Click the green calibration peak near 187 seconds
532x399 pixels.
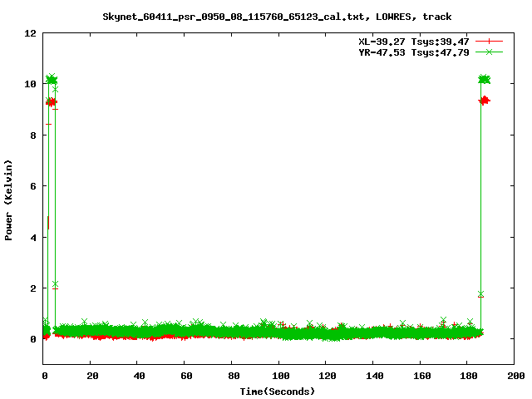click(484, 80)
